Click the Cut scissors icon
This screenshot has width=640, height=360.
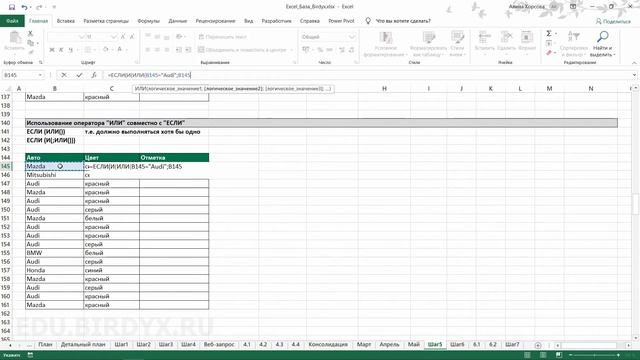(x=30, y=33)
